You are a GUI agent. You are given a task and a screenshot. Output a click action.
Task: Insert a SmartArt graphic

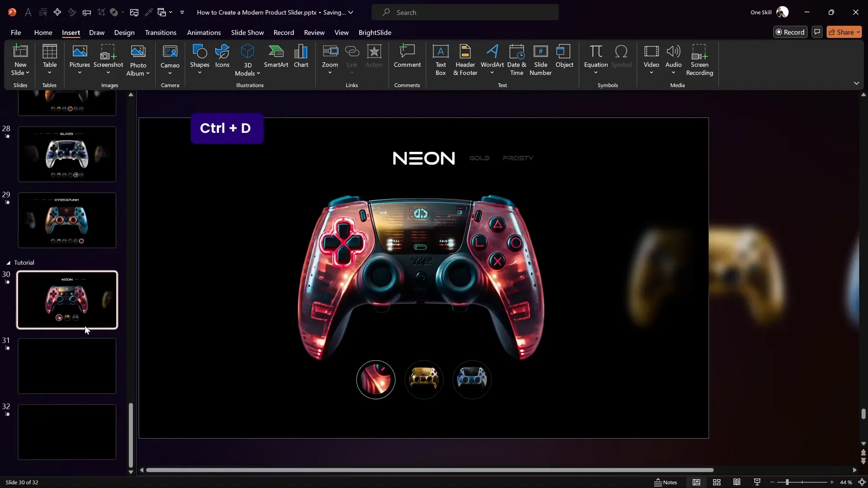(x=276, y=56)
